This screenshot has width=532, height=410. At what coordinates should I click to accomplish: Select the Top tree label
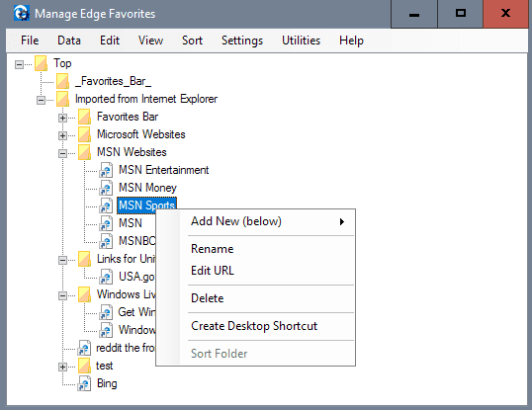[62, 63]
